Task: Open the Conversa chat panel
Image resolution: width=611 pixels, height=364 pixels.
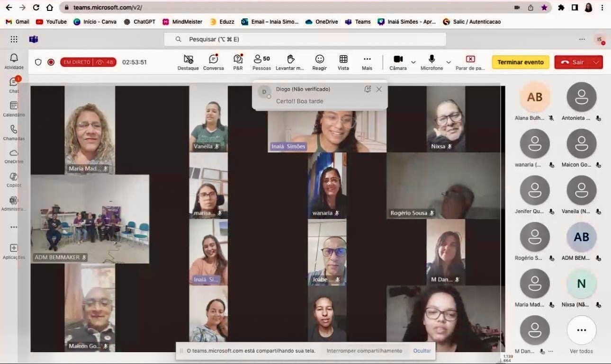Action: click(213, 62)
